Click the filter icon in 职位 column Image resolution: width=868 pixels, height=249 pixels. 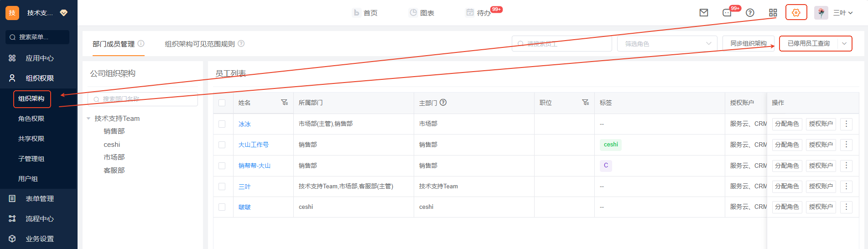(585, 103)
